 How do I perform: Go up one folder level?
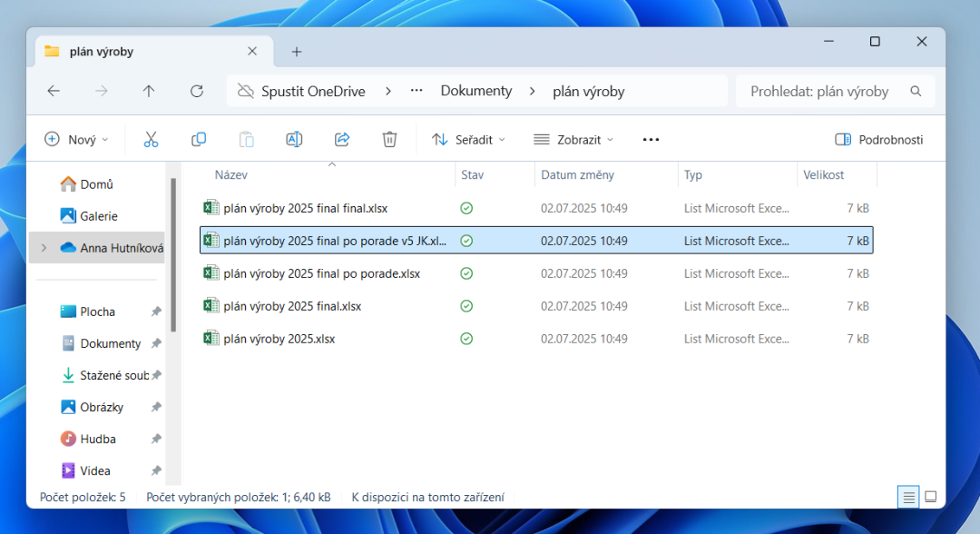(149, 91)
